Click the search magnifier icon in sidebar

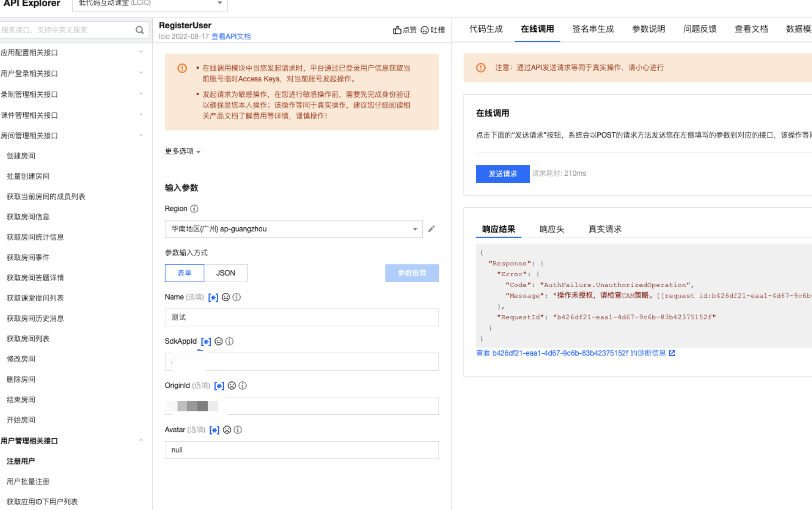tap(139, 30)
